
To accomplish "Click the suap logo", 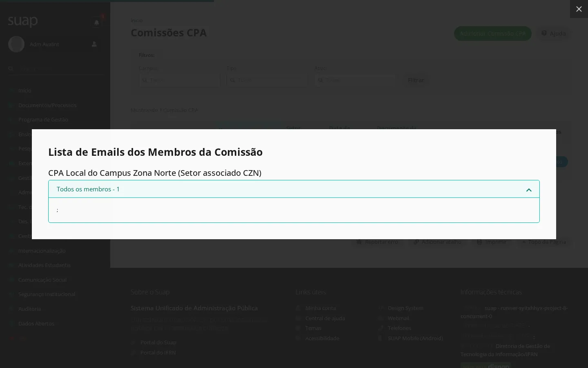I will pyautogui.click(x=23, y=21).
